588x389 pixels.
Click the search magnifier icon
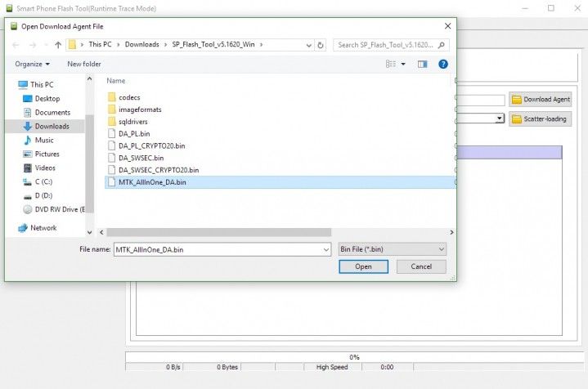click(x=442, y=45)
